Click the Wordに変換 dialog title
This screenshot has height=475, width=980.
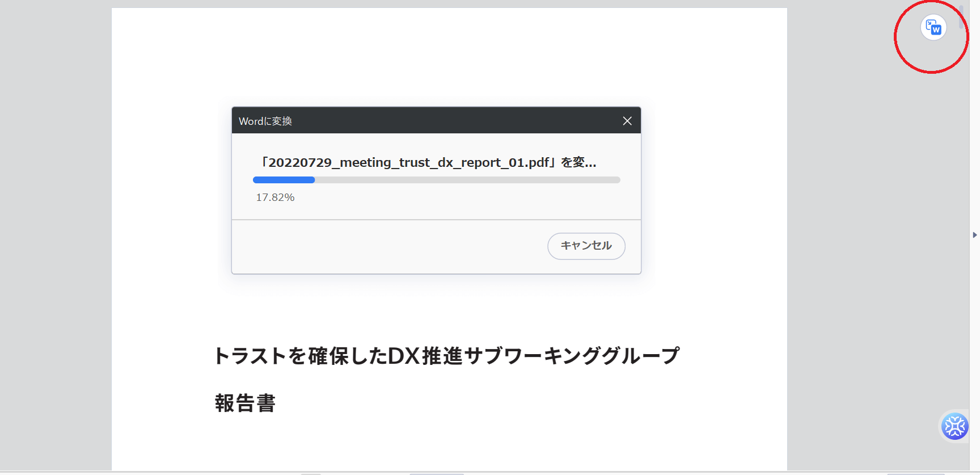click(265, 121)
